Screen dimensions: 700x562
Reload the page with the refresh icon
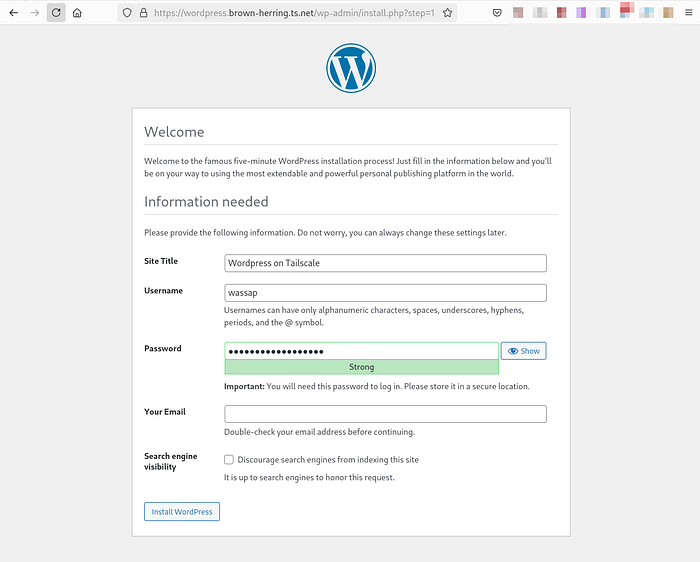tap(56, 13)
